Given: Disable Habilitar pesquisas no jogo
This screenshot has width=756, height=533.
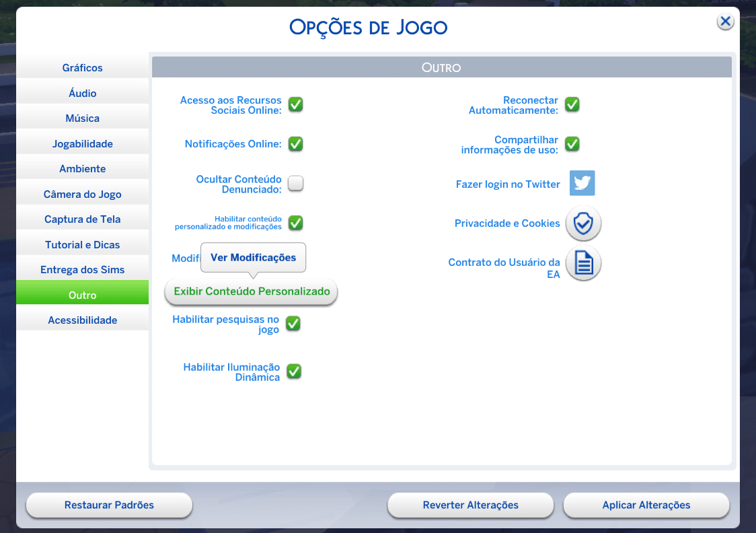Looking at the screenshot, I should [x=293, y=324].
